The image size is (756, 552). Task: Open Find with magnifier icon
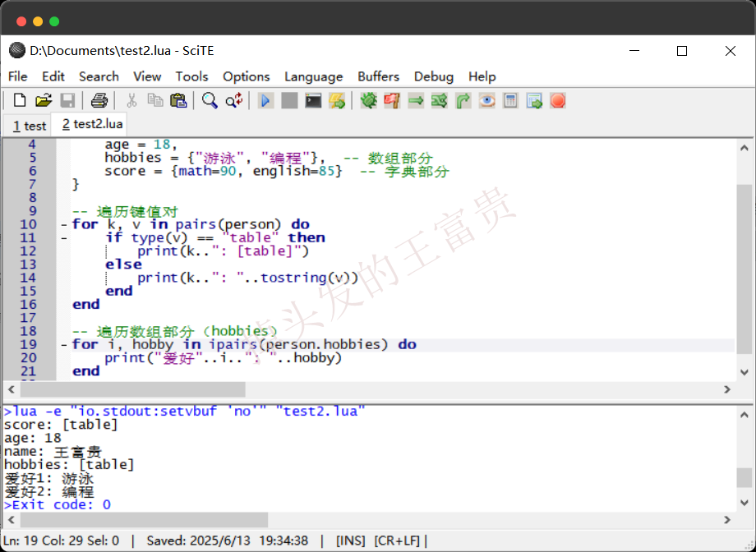[x=210, y=101]
